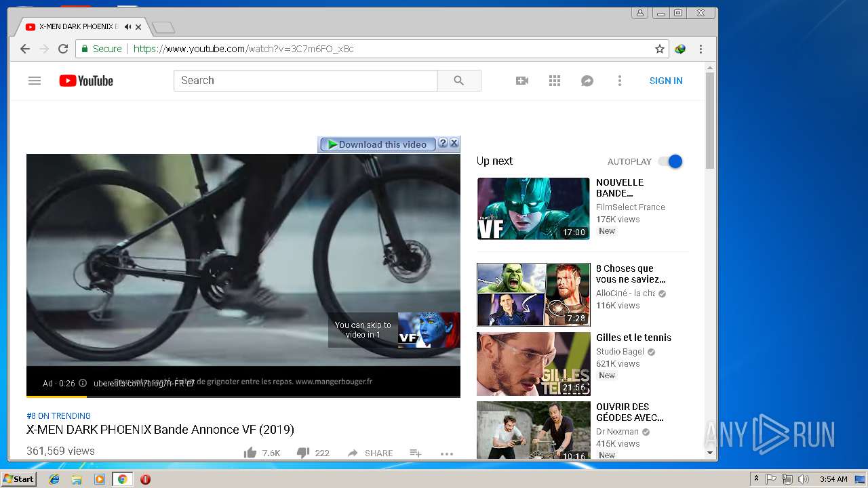Screen dimensions: 868x488
Task: Open the Opera browser taskbar icon
Action: (145, 479)
